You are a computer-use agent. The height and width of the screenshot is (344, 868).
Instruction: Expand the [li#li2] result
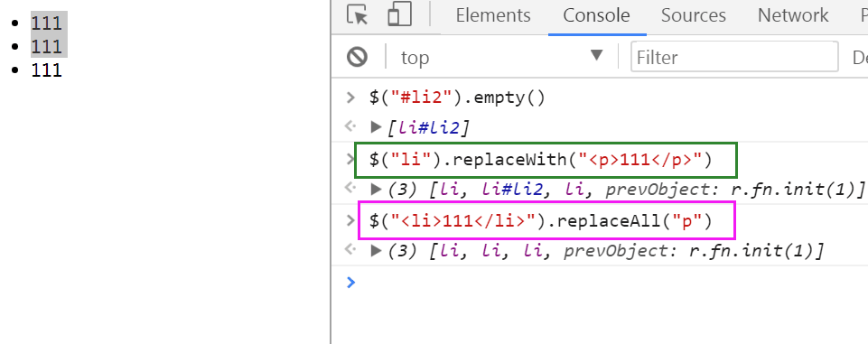click(x=377, y=127)
